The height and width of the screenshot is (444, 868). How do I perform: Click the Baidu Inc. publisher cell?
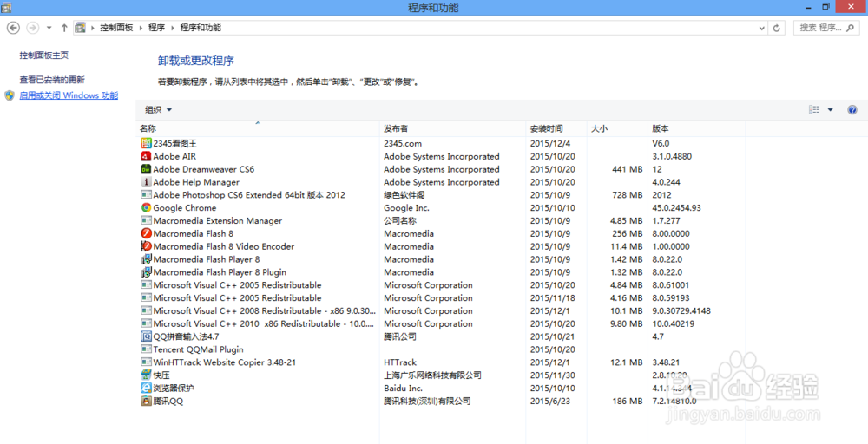coord(403,388)
